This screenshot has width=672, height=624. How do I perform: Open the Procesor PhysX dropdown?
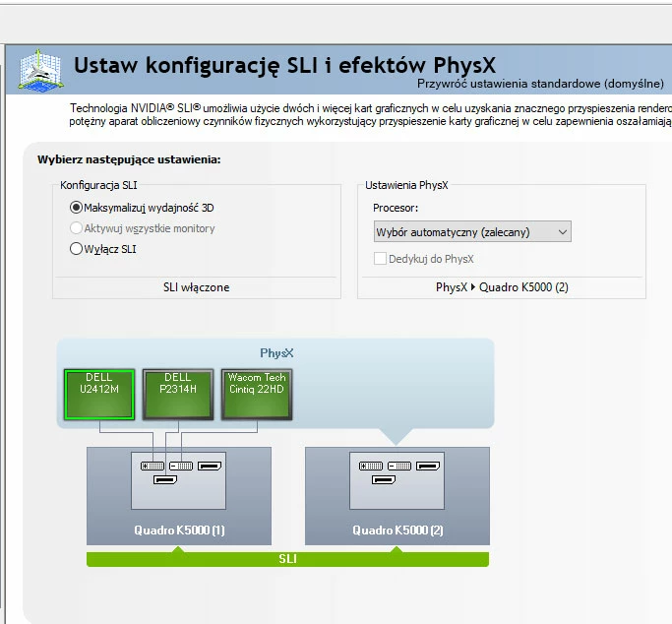click(x=472, y=232)
